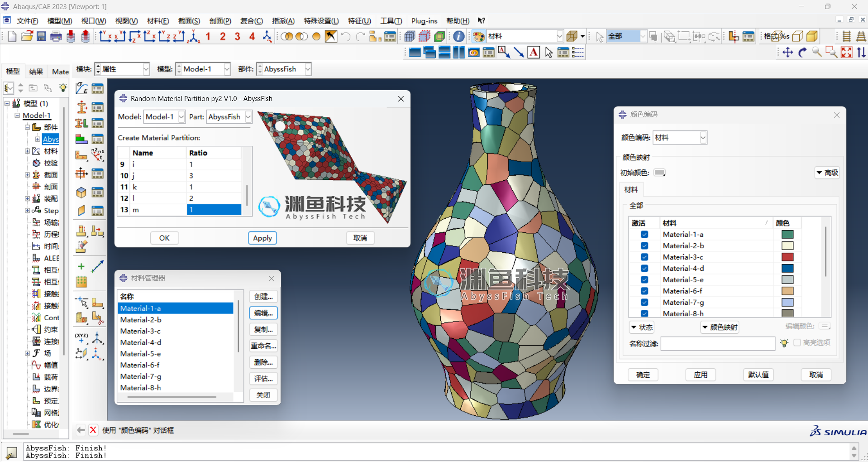Apply custom view number 1
The image size is (868, 462).
coord(208,36)
